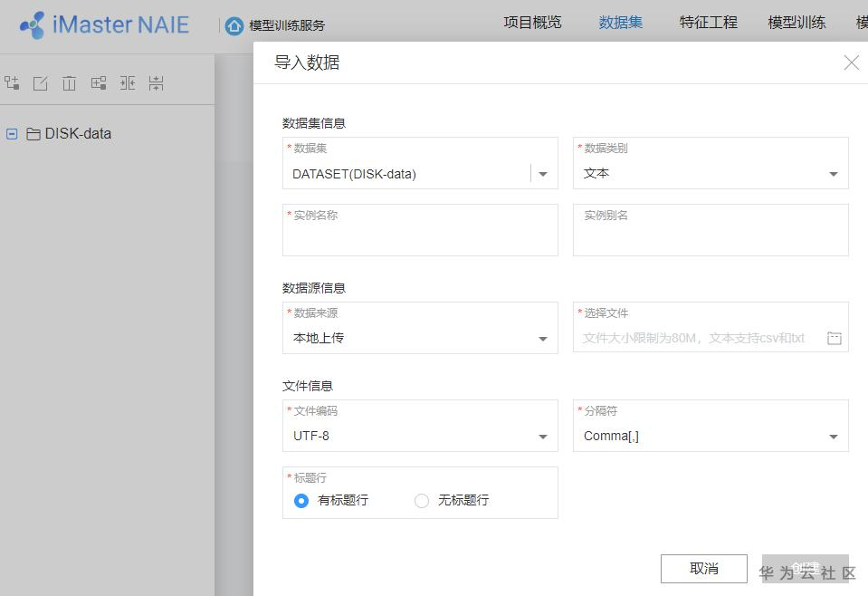Screen dimensions: 868x596
Task: Click into the 实例名称 input field
Action: coord(420,238)
